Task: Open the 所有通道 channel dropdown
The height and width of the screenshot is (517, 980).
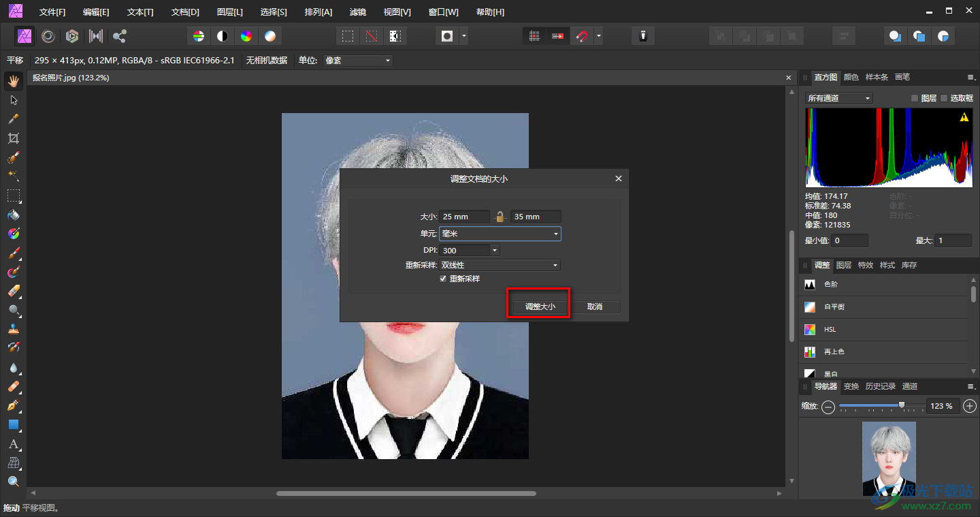Action: point(838,98)
